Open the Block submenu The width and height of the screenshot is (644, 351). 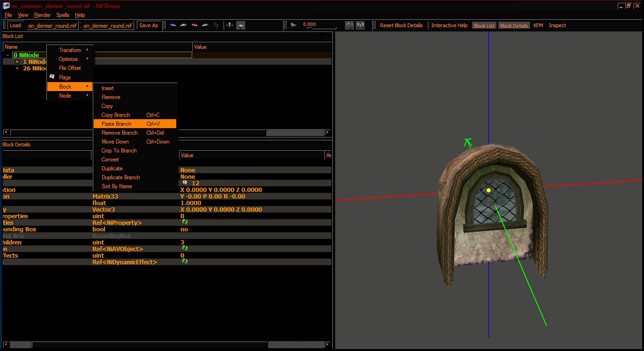[x=70, y=87]
